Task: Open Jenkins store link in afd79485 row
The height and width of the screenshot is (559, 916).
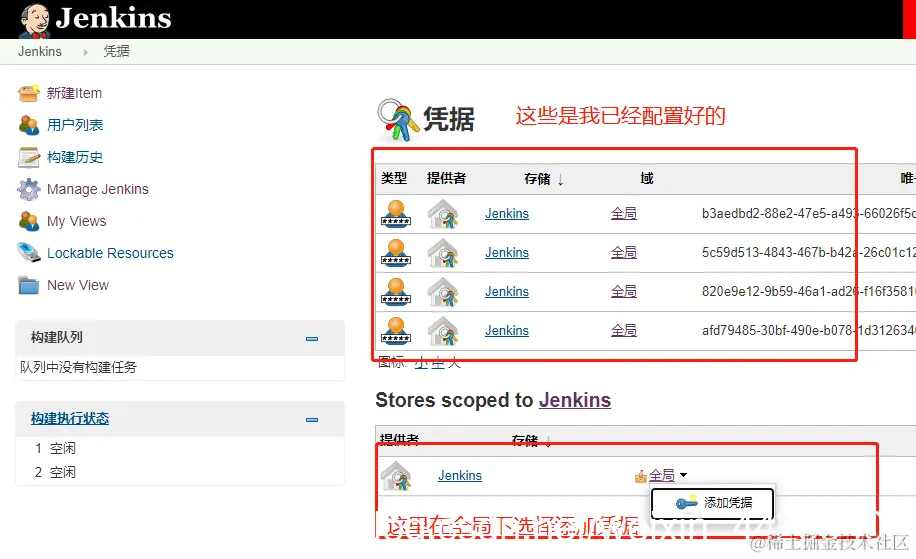Action: tap(506, 331)
